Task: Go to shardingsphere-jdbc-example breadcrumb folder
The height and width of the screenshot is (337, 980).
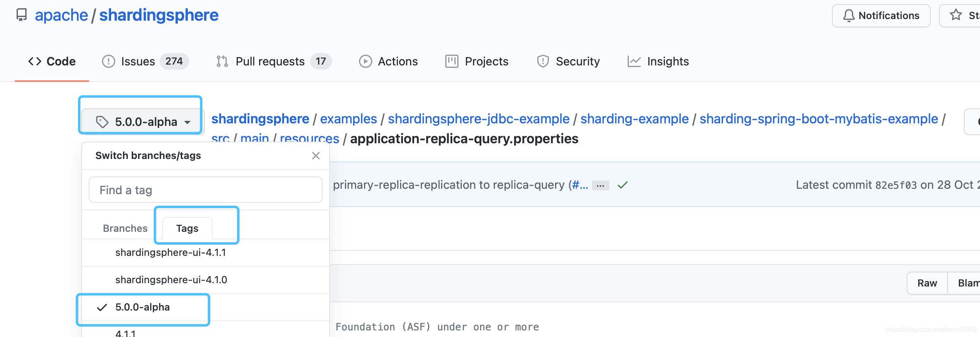Action: click(479, 119)
